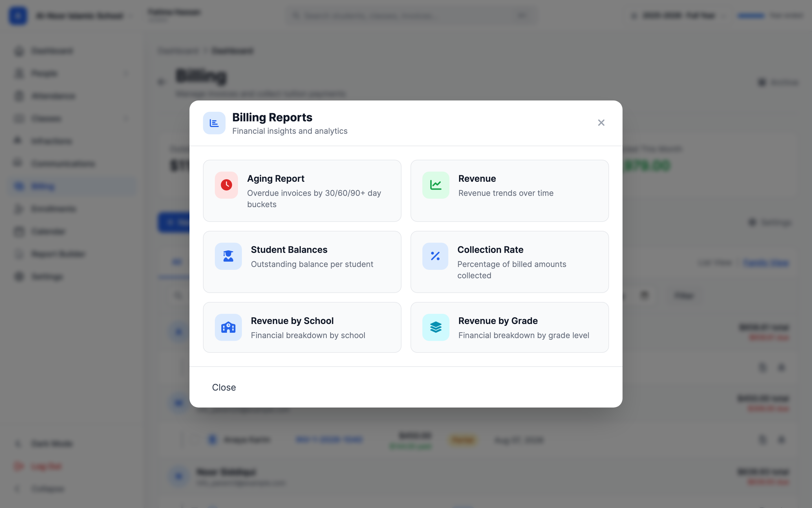Open the Collection Rate report title
812x508 pixels.
[490, 250]
